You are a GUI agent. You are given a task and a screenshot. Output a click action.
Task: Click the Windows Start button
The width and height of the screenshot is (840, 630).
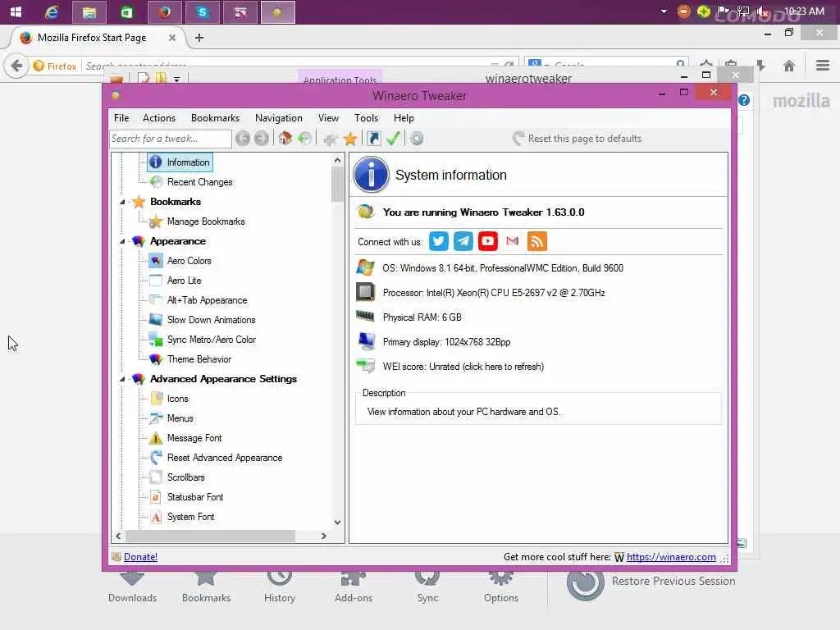point(16,11)
